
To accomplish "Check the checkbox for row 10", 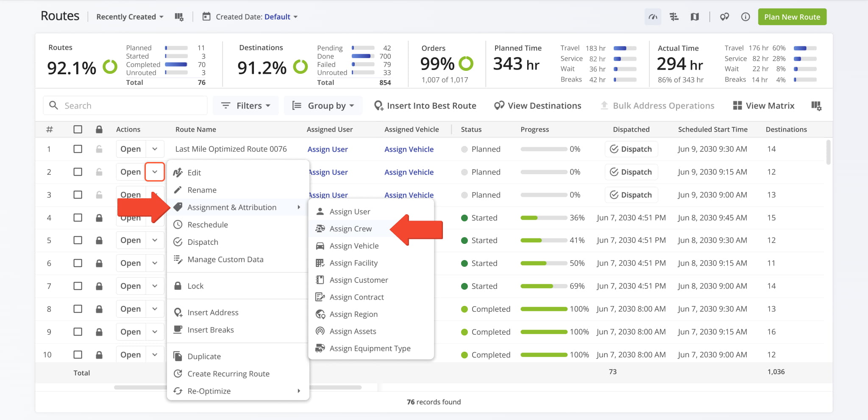I will pyautogui.click(x=78, y=355).
